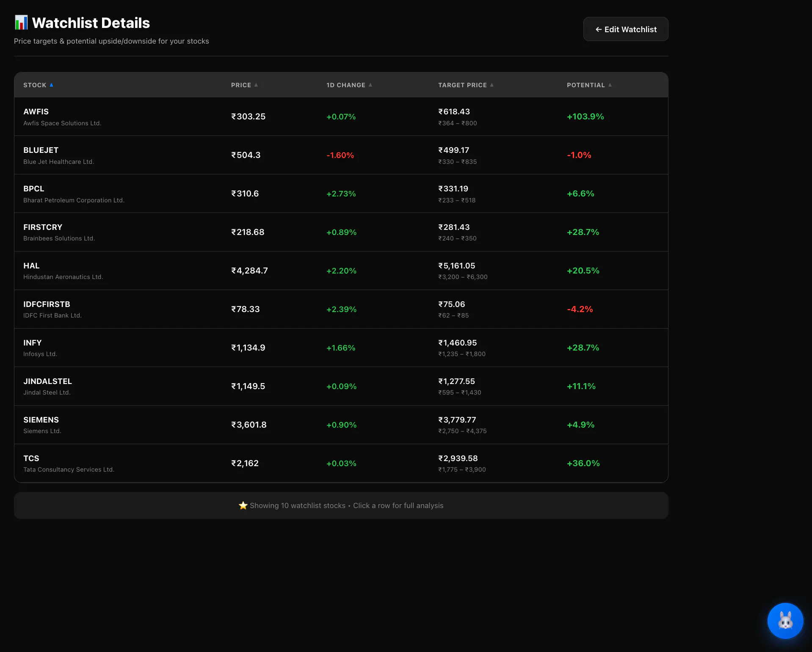Click the ₹281.43 target price for FIRSTCRY
Image resolution: width=812 pixels, height=652 pixels.
[x=454, y=227]
